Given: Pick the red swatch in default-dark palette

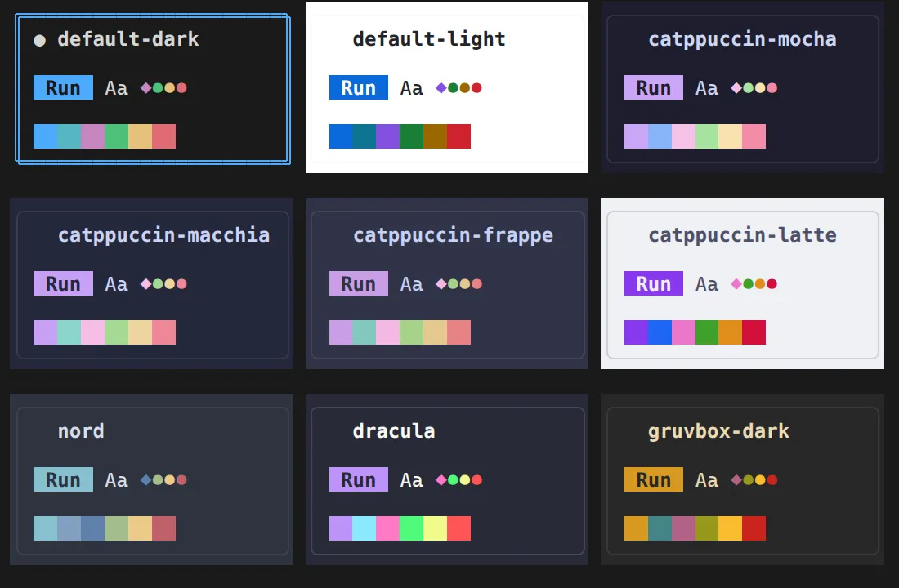Looking at the screenshot, I should click(164, 136).
